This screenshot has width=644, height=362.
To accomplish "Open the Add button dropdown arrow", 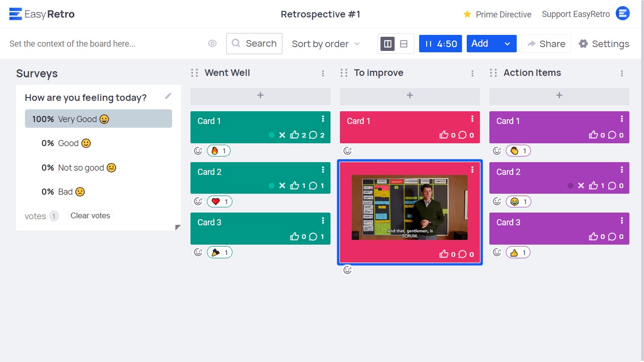I will 507,44.
